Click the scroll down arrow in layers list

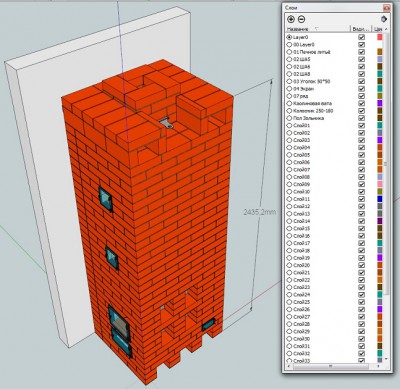click(386, 359)
